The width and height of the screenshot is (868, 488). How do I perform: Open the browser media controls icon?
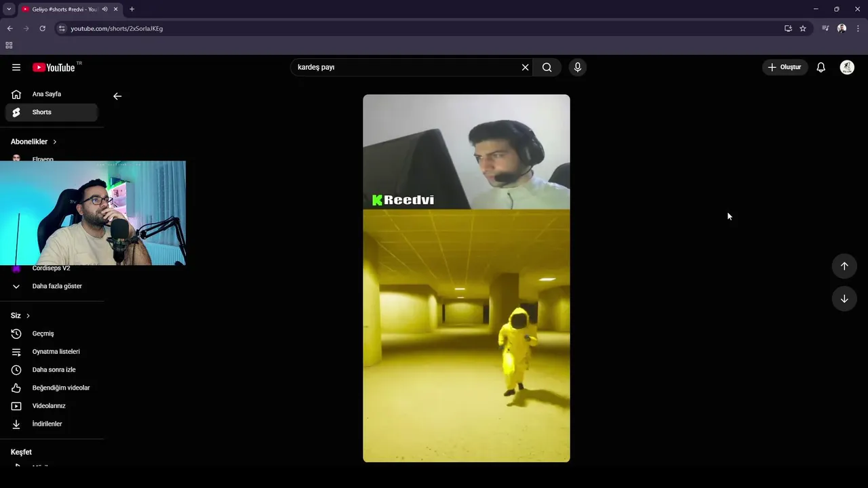825,28
